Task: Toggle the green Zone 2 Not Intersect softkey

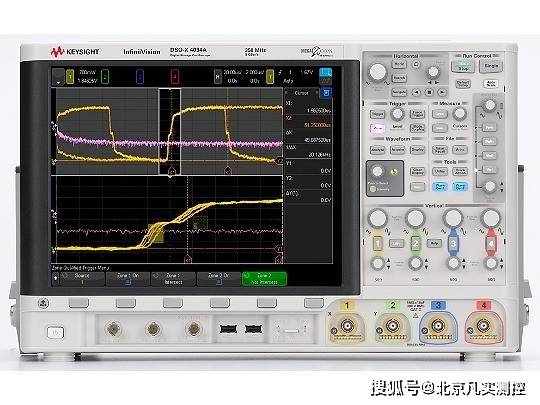Action: point(264,279)
